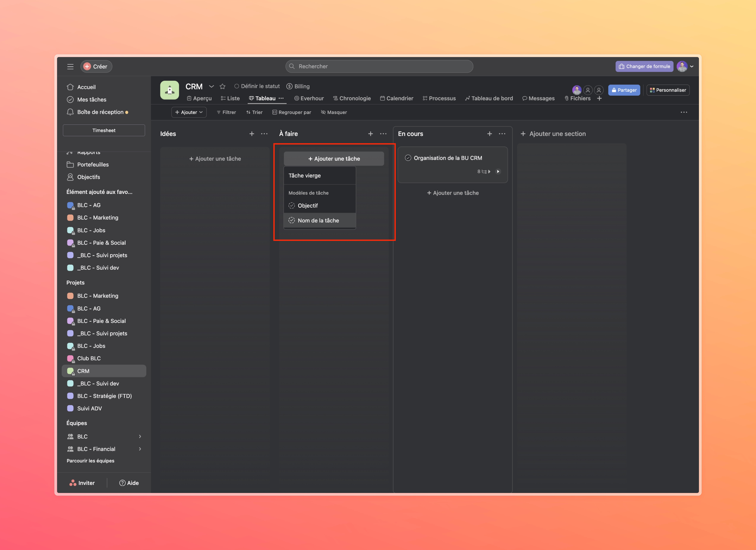
Task: Open À faire section options ellipsis
Action: pos(383,134)
